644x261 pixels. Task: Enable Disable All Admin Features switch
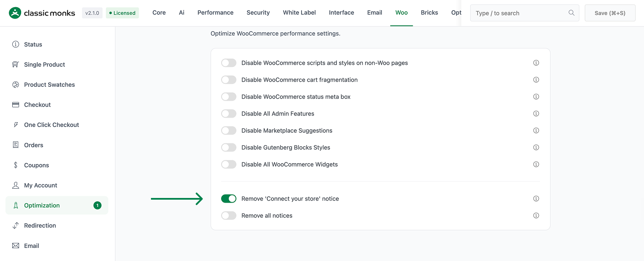pyautogui.click(x=229, y=113)
